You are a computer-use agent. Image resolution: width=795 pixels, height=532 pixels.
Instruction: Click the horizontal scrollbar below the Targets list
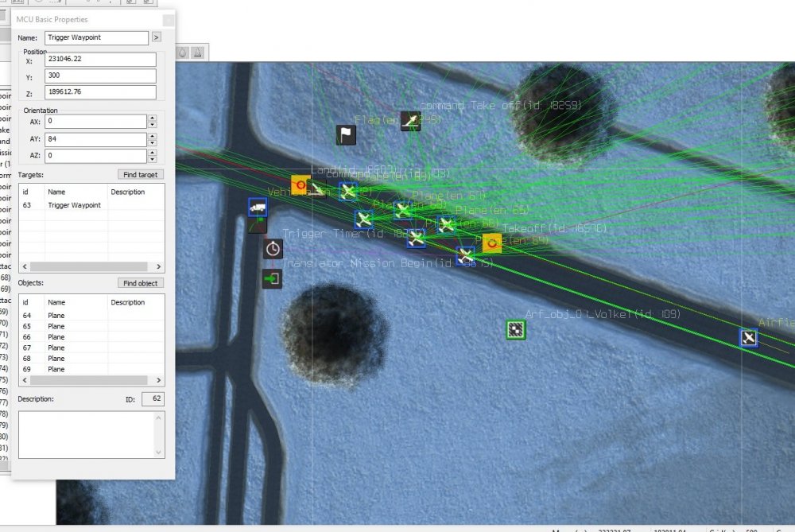87,266
